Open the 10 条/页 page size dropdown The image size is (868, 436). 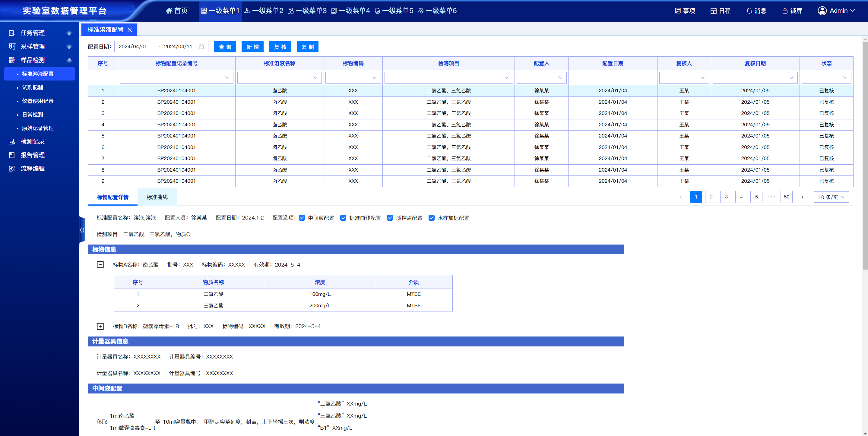click(831, 197)
